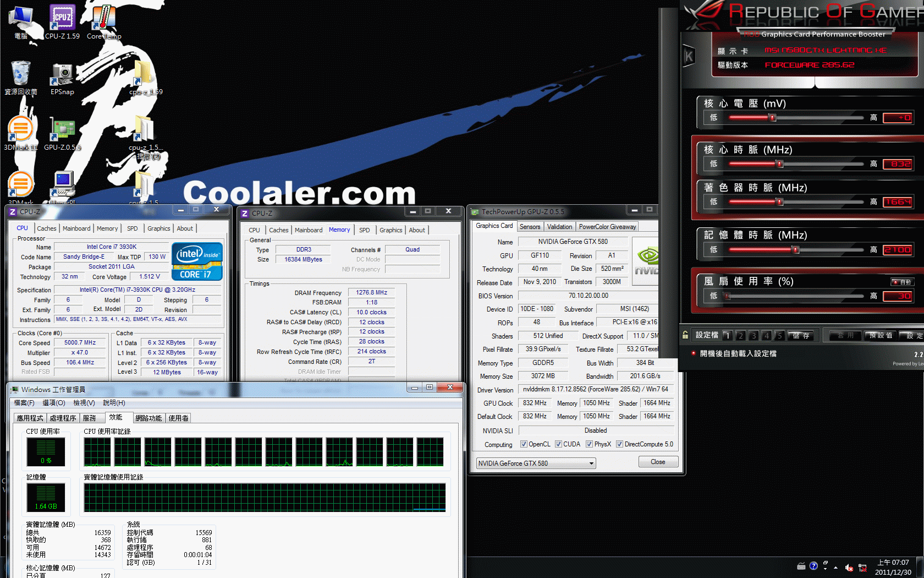Click the Show Desktop button on taskbar

pos(920,567)
